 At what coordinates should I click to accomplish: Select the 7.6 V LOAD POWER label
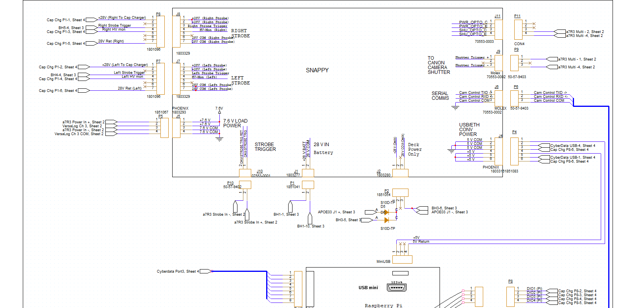tap(235, 123)
